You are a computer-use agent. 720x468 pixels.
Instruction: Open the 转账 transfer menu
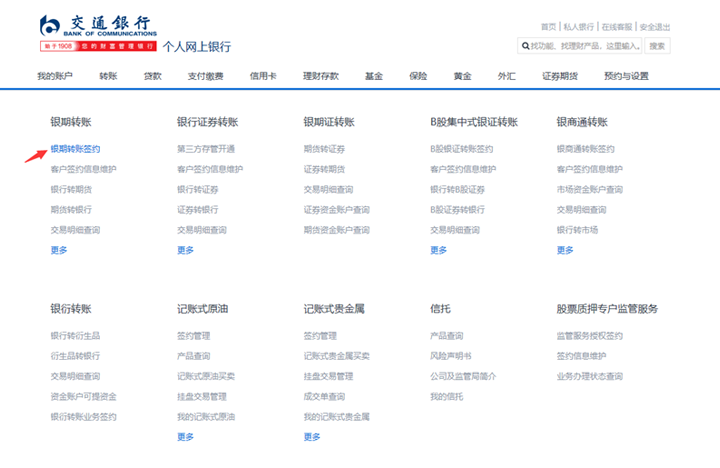click(108, 76)
